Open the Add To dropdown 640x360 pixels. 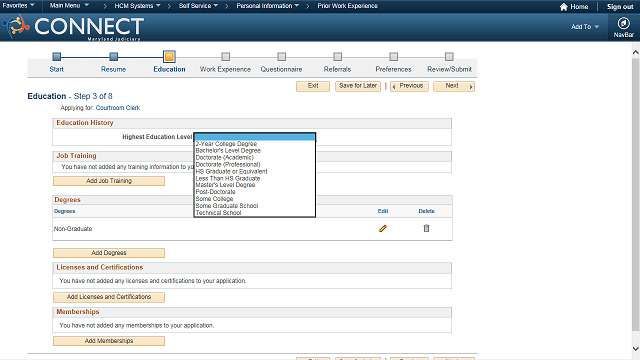point(584,27)
